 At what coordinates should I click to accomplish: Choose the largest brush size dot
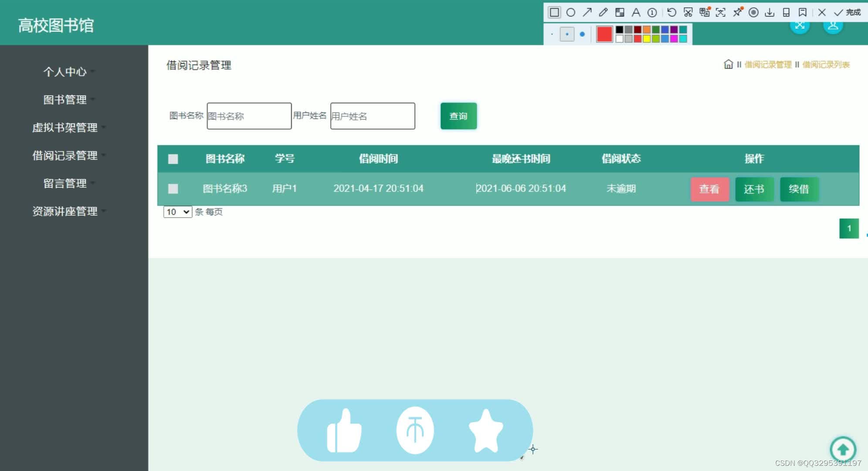[582, 34]
